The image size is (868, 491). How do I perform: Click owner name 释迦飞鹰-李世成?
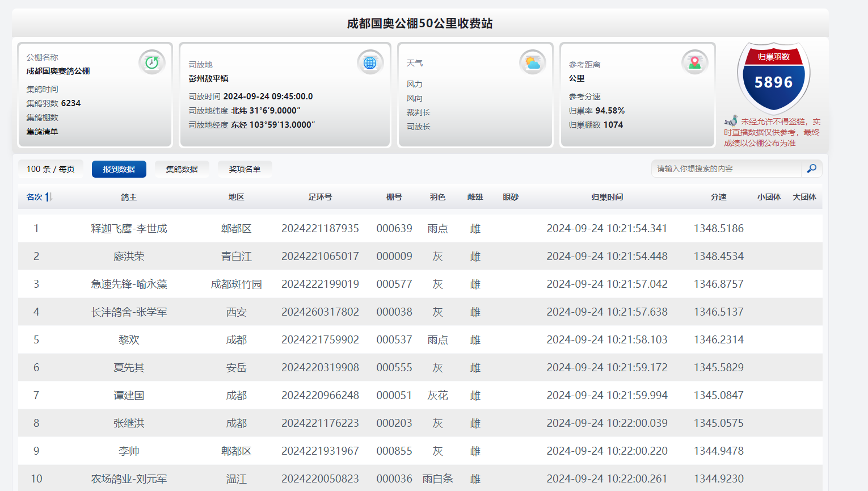[129, 228]
